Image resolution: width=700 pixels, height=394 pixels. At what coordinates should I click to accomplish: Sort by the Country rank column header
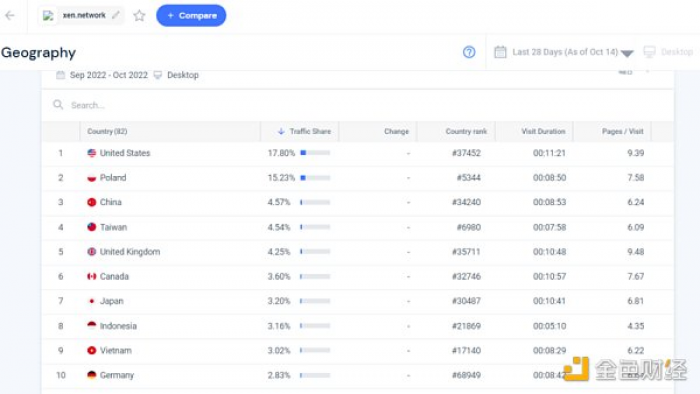[466, 131]
